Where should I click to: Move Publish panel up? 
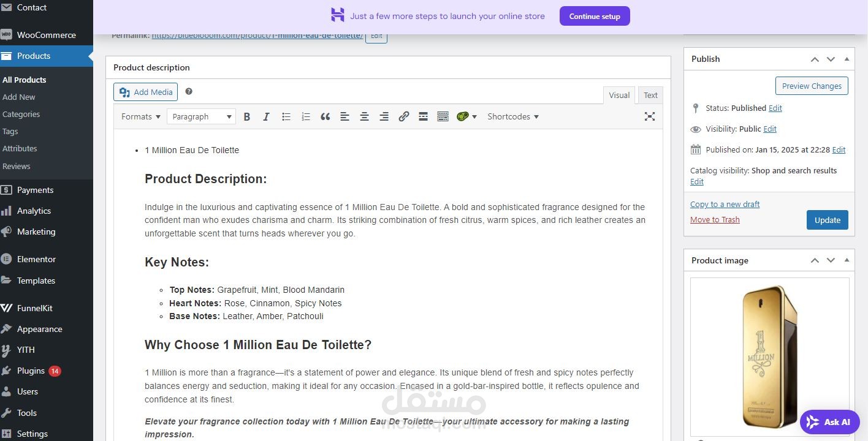click(x=815, y=59)
